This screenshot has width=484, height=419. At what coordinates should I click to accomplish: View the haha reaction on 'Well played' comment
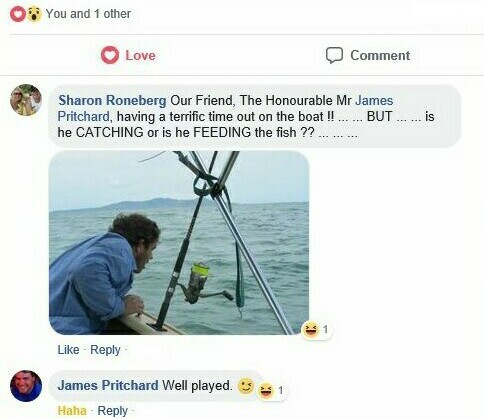click(x=272, y=390)
